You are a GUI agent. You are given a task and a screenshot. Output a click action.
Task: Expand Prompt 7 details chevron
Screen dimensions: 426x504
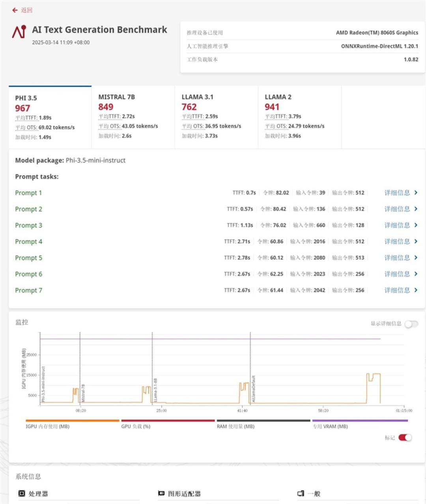416,290
